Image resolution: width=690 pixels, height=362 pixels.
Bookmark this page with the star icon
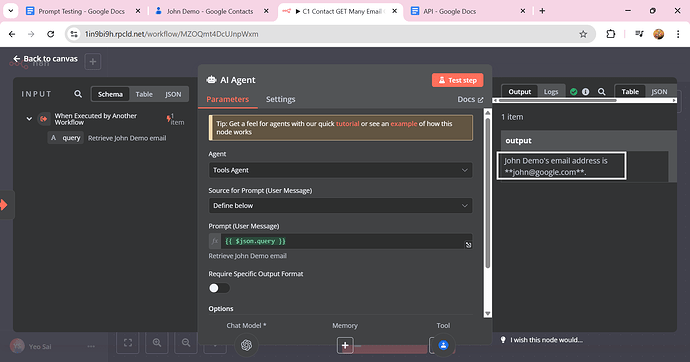pyautogui.click(x=583, y=34)
